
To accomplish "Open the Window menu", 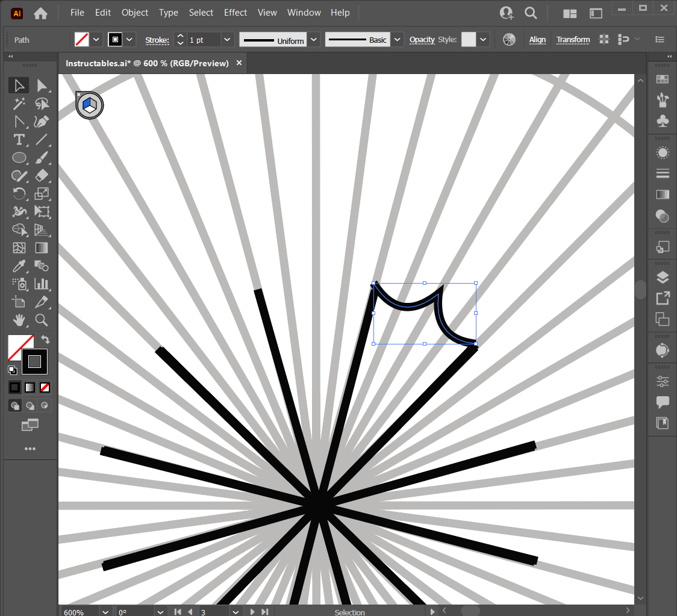I will (x=304, y=13).
